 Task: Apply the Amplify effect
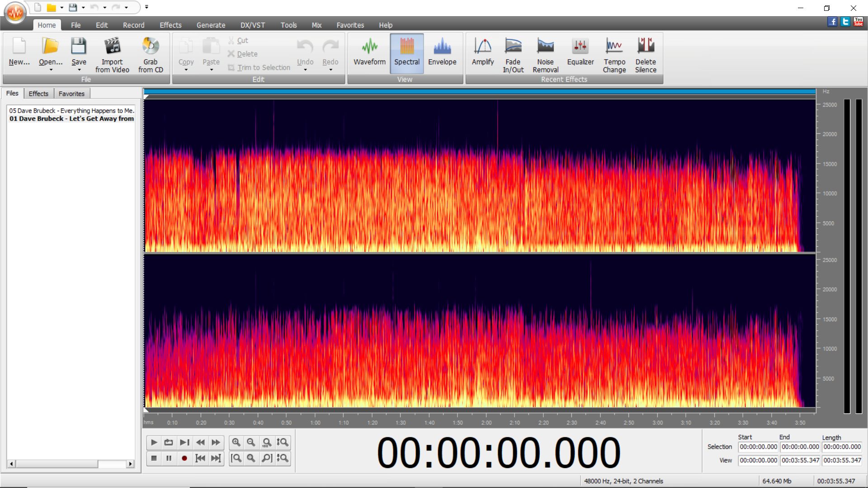coord(482,55)
